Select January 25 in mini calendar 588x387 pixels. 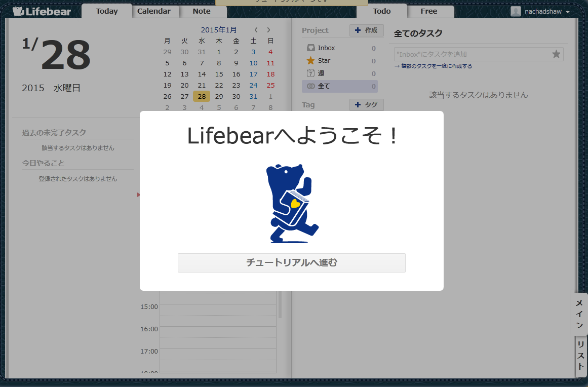pos(270,85)
